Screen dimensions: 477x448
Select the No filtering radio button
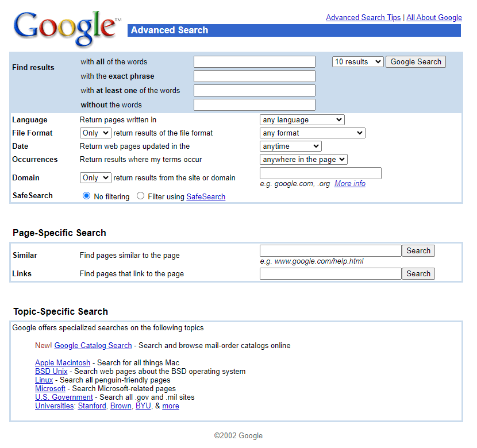(86, 196)
